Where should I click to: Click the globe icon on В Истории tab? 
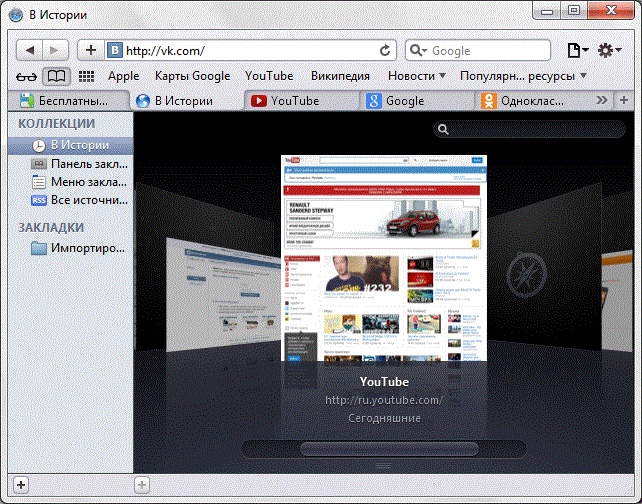tap(143, 101)
